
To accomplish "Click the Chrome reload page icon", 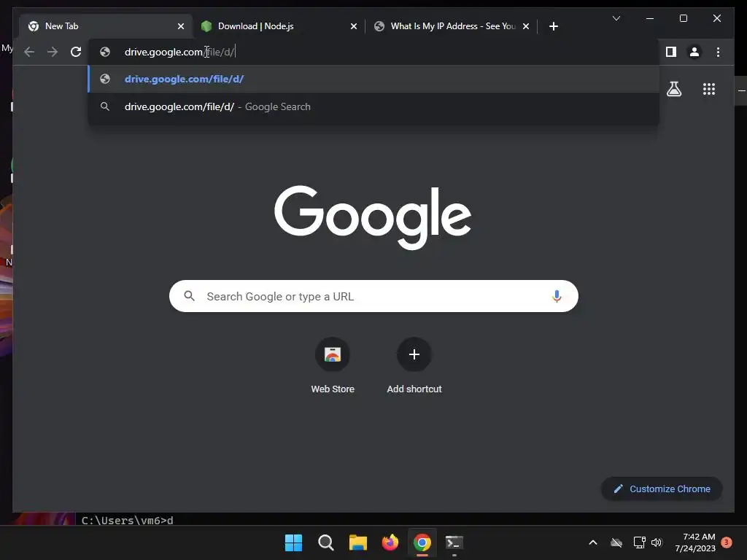I will (x=76, y=52).
